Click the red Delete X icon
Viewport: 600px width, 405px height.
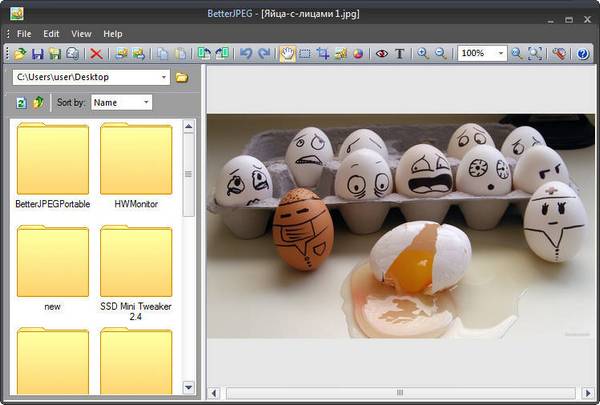(x=97, y=54)
